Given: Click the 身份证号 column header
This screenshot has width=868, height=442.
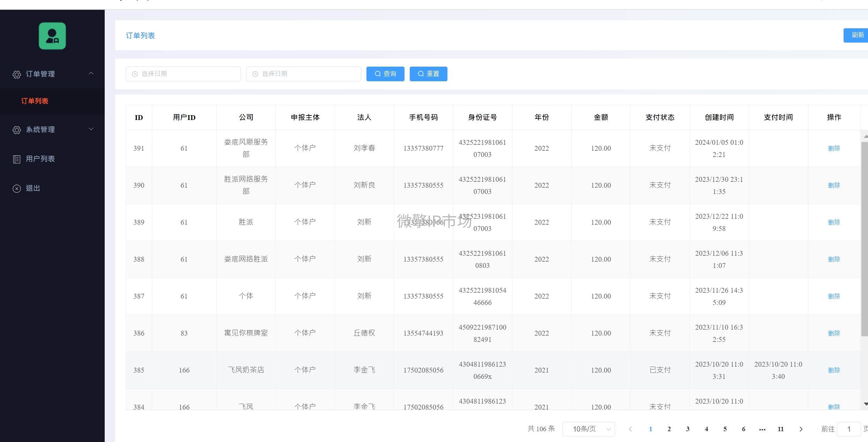Looking at the screenshot, I should 482,117.
